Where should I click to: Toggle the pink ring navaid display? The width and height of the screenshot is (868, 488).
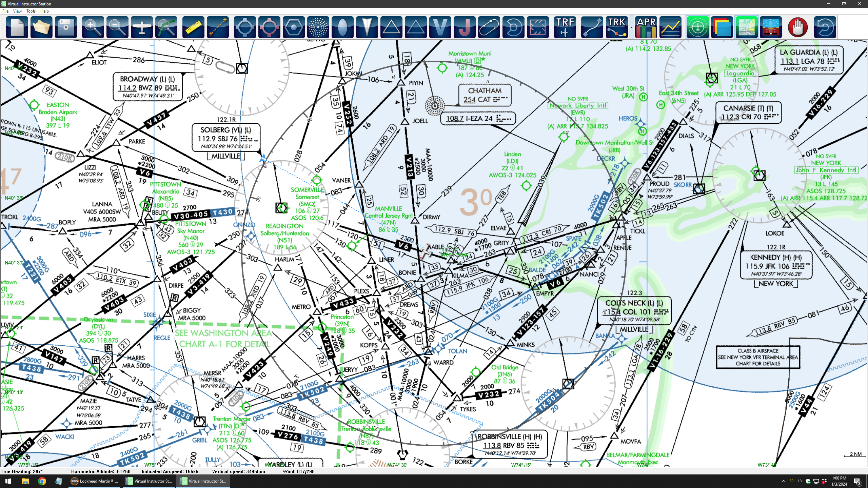coord(269,27)
